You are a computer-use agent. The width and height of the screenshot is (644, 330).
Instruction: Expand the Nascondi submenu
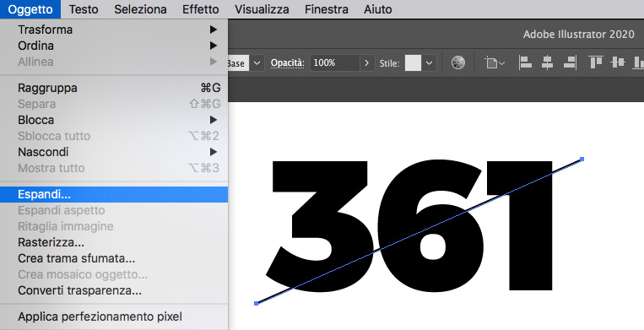click(114, 152)
